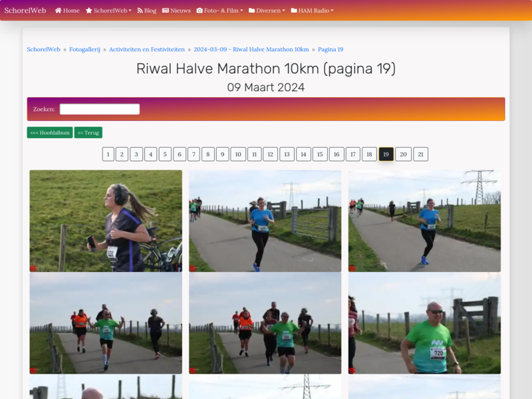Expand the SchorelWeb dropdown menu
Image resolution: width=532 pixels, height=399 pixels.
pos(108,11)
